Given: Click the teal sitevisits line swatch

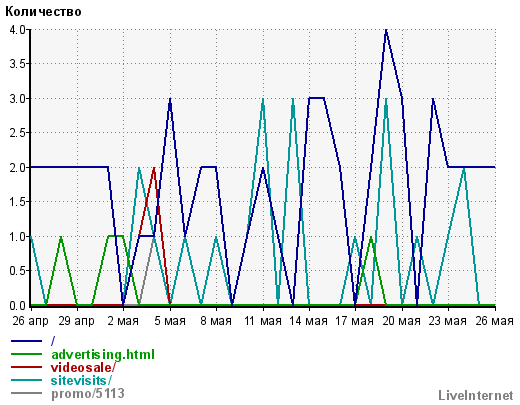Looking at the screenshot, I should point(27,380).
